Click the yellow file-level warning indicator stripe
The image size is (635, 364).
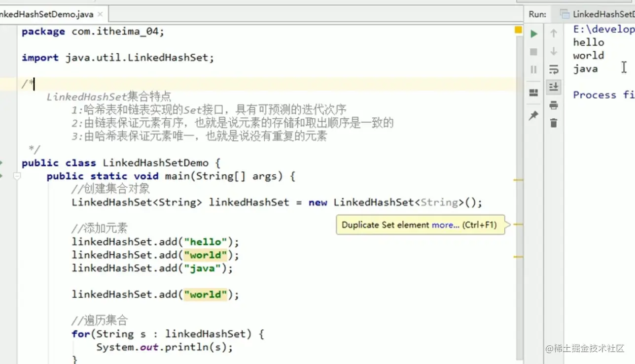[518, 30]
